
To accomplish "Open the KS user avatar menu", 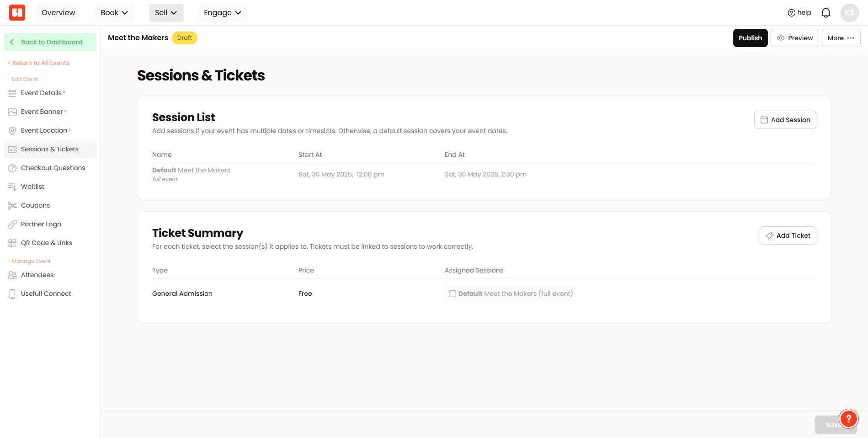I will (x=849, y=13).
